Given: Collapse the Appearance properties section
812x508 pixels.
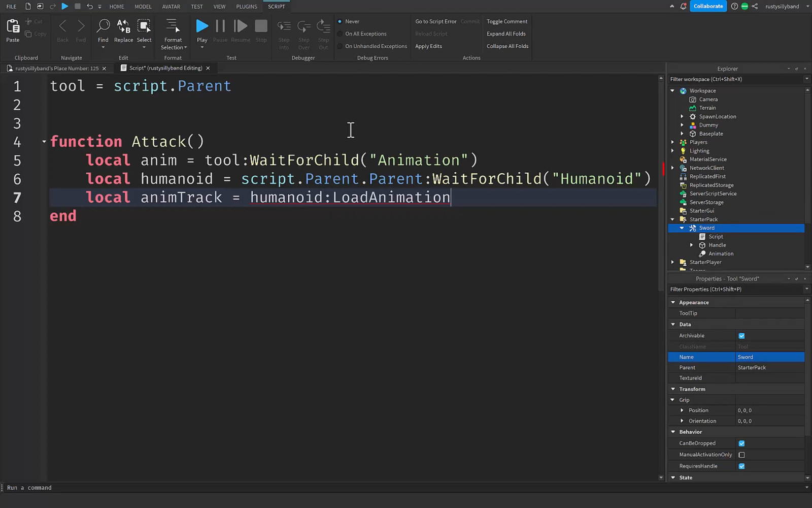Looking at the screenshot, I should pyautogui.click(x=673, y=303).
